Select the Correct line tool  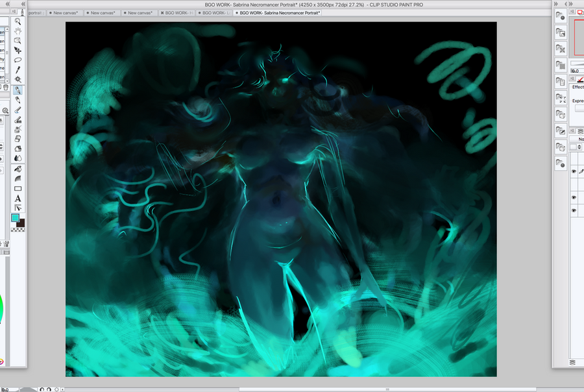pos(18,208)
